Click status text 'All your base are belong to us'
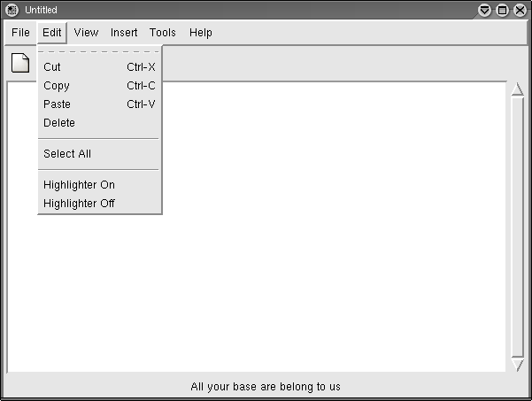Viewport: 532px width, 401px height. pyautogui.click(x=266, y=387)
